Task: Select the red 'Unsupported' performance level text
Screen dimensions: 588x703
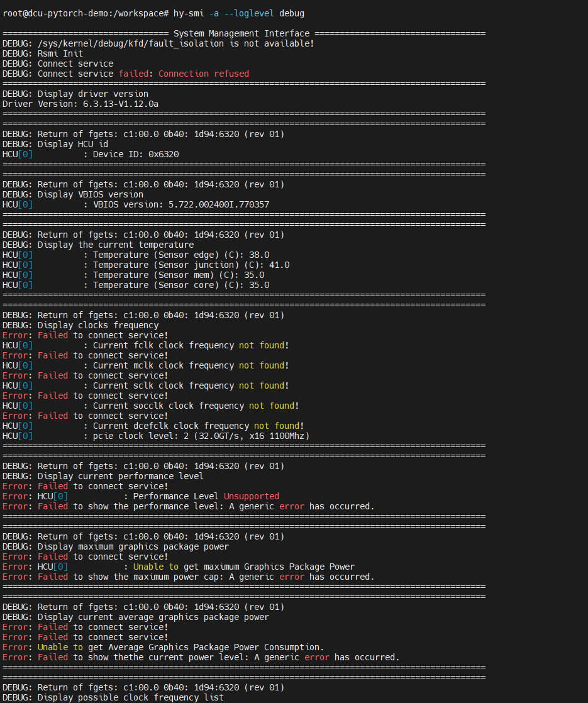Action: coord(252,497)
